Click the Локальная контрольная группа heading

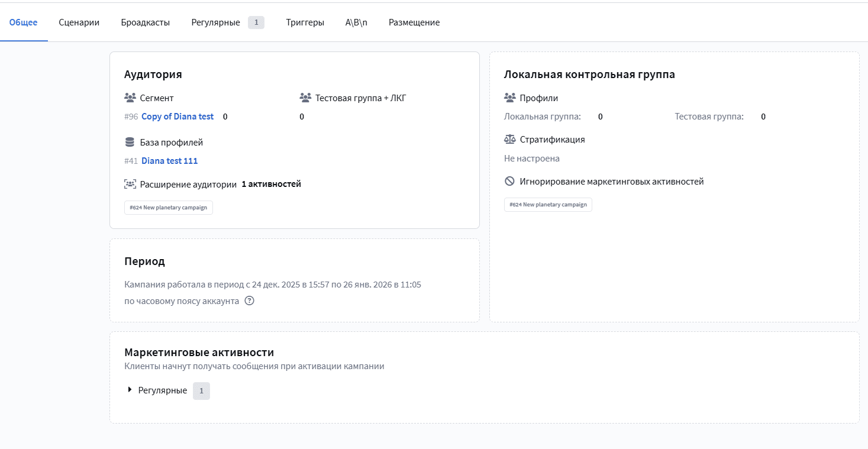(x=589, y=75)
